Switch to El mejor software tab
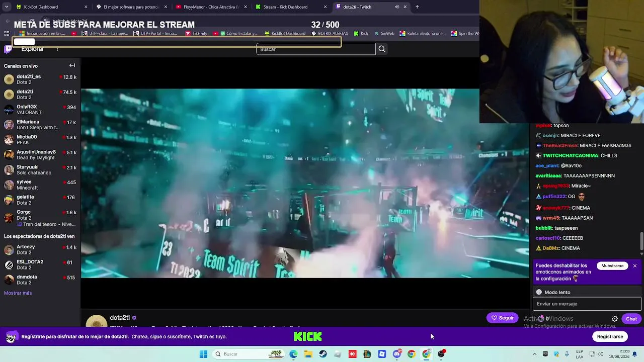644x362 pixels. click(x=131, y=7)
